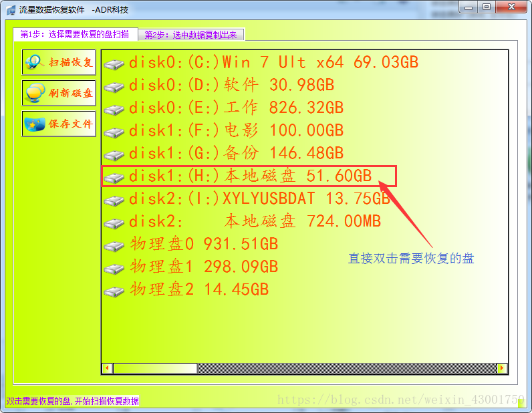Click the application icon in the title bar
Image resolution: width=532 pixels, height=413 pixels.
coord(11,10)
